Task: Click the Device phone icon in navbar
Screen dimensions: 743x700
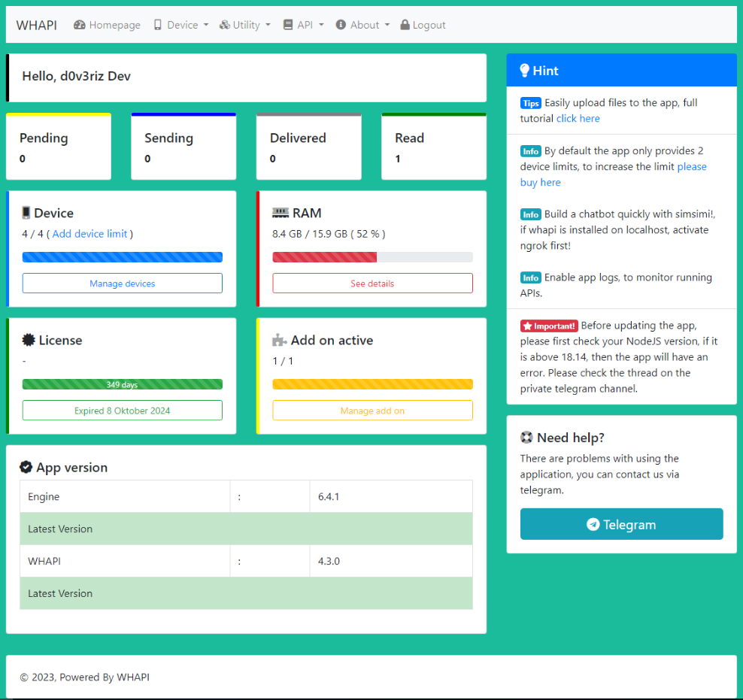Action: [158, 25]
